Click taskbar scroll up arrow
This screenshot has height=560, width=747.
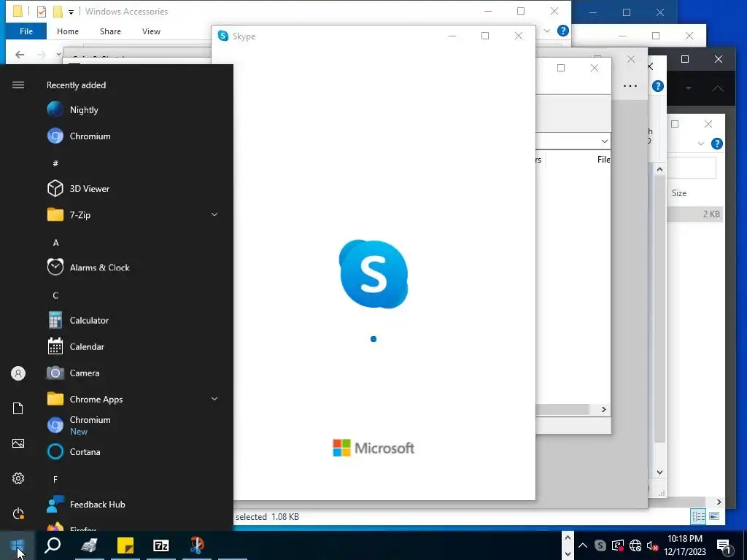(x=568, y=537)
